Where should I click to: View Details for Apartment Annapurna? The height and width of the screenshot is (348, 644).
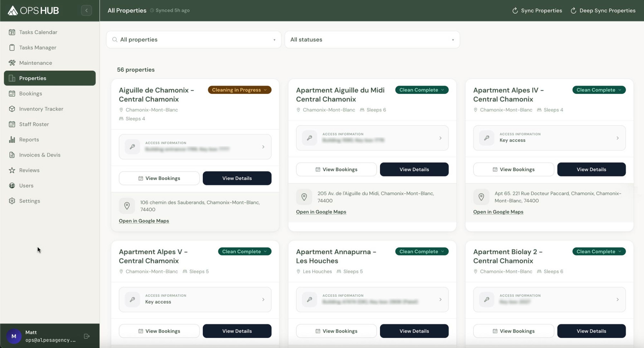pyautogui.click(x=414, y=331)
